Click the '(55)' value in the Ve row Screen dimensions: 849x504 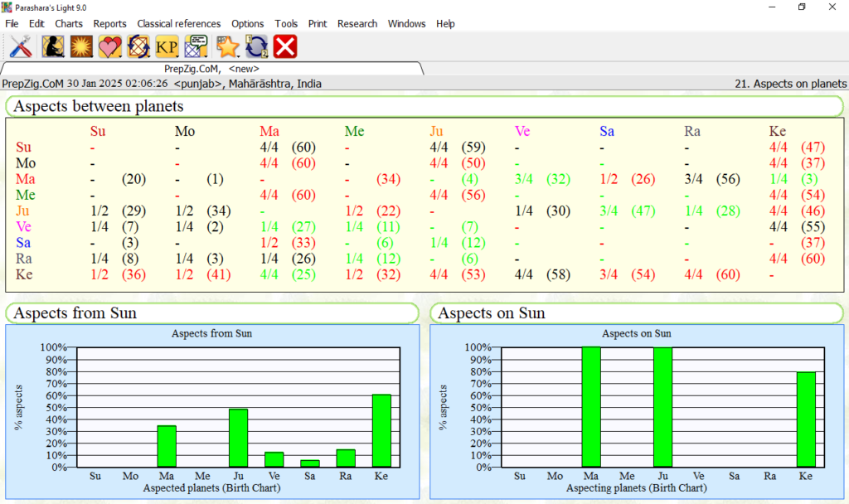813,226
